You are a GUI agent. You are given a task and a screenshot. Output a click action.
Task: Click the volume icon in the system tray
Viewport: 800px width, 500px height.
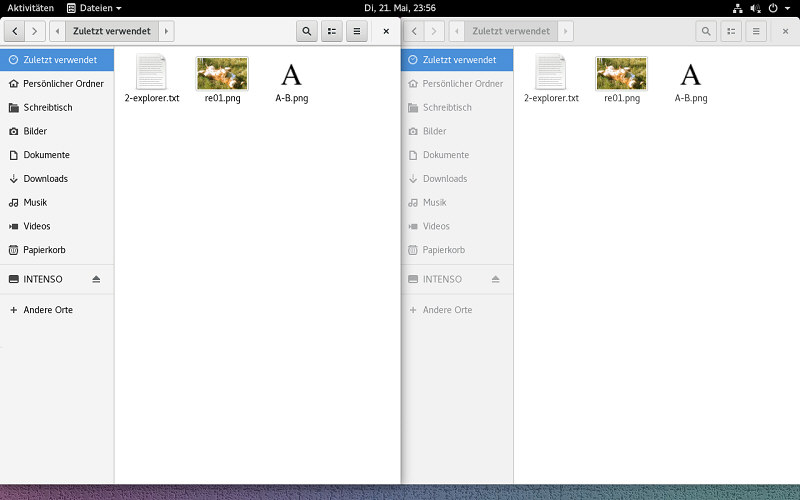coord(755,7)
